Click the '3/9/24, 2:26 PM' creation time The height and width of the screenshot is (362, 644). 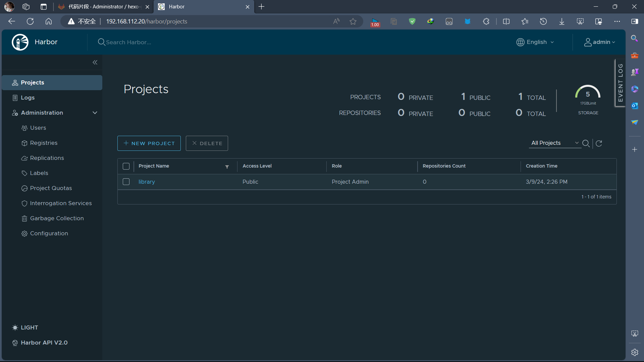[546, 182]
